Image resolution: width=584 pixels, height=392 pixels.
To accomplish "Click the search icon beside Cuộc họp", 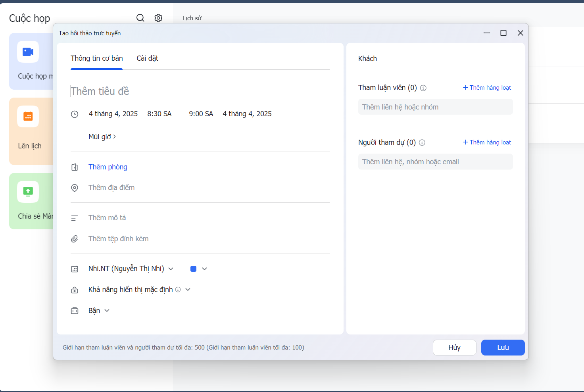I will coord(140,18).
